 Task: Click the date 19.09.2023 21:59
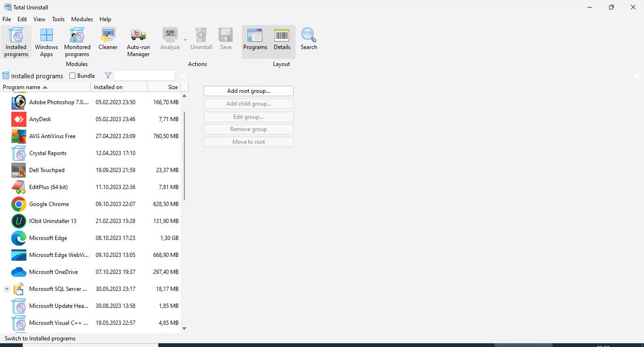(x=116, y=170)
